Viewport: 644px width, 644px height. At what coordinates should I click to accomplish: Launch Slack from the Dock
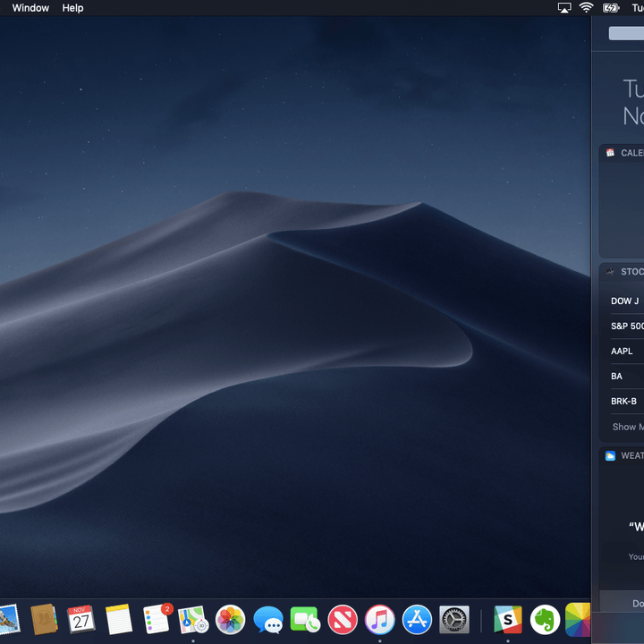508,619
